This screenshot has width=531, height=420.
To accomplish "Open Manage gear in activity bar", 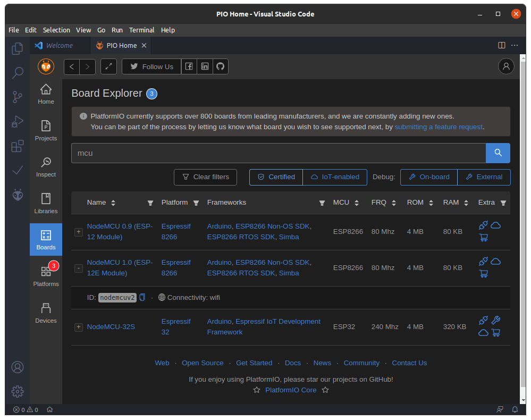I will (x=17, y=391).
